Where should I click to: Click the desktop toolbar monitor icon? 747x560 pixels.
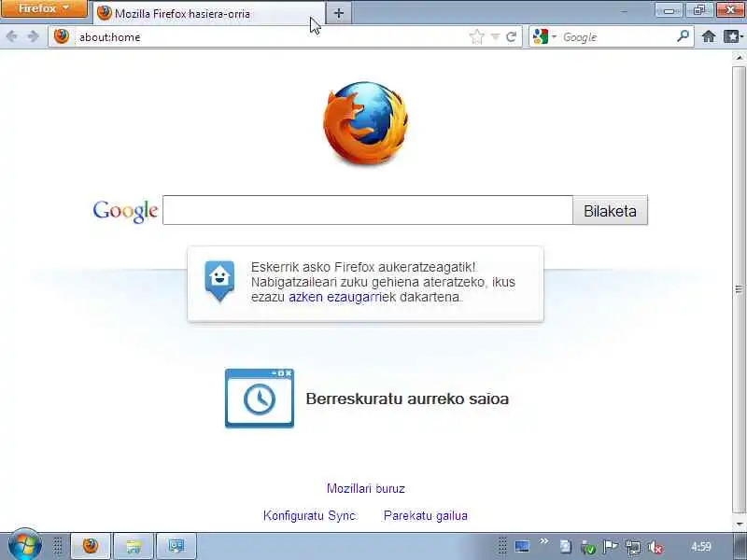[522, 546]
